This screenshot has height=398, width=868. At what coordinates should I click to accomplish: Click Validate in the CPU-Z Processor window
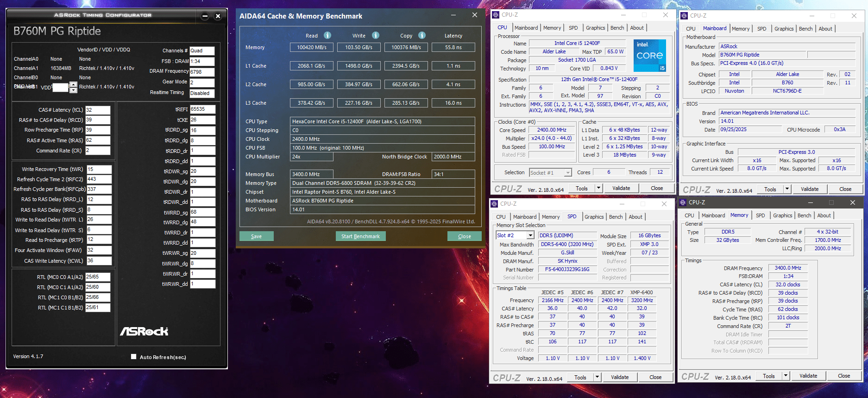click(x=621, y=188)
